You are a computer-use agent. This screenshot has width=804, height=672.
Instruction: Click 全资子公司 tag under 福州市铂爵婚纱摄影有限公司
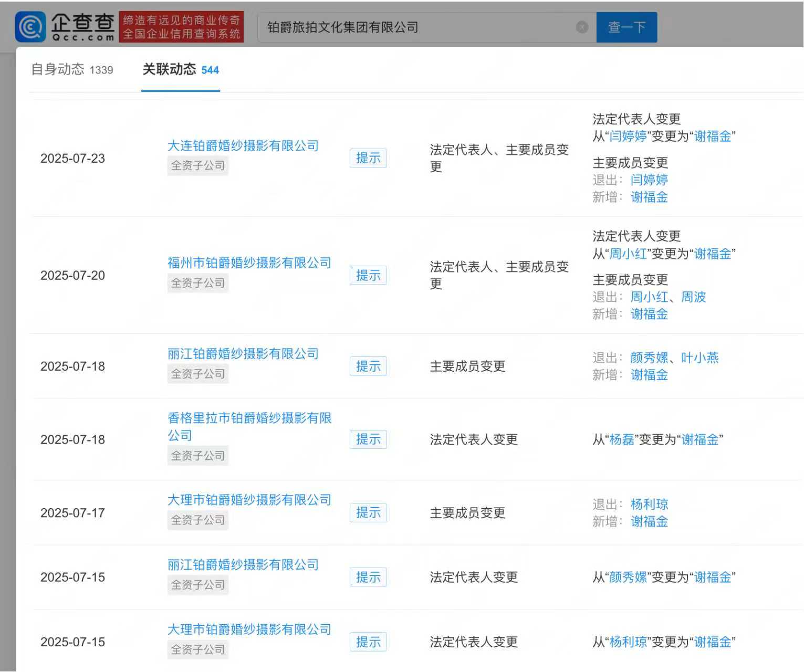[x=198, y=283]
